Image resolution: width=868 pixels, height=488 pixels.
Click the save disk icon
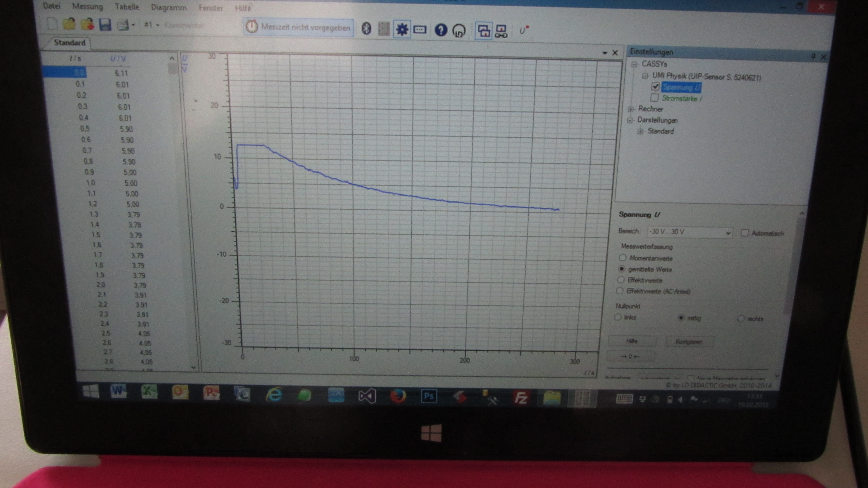click(x=105, y=25)
